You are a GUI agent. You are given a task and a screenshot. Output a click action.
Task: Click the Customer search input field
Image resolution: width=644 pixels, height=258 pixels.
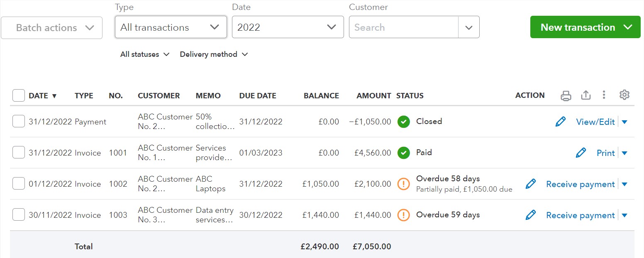pyautogui.click(x=403, y=27)
